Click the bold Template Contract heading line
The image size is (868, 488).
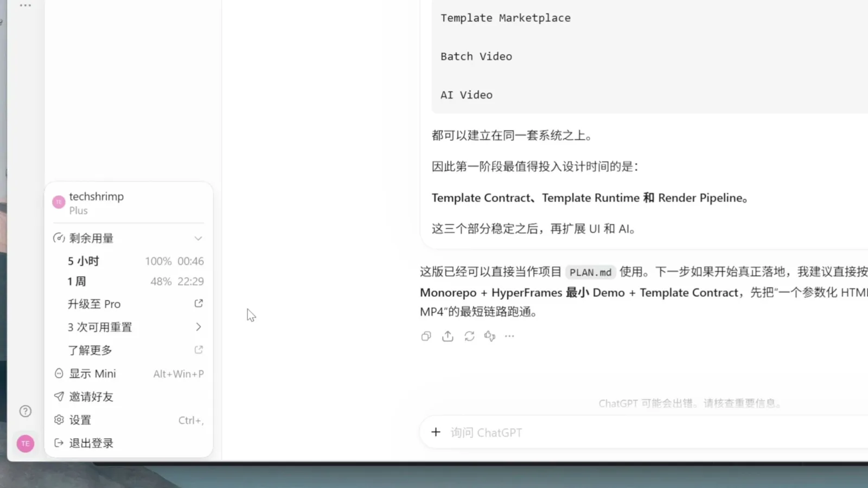pyautogui.click(x=590, y=198)
